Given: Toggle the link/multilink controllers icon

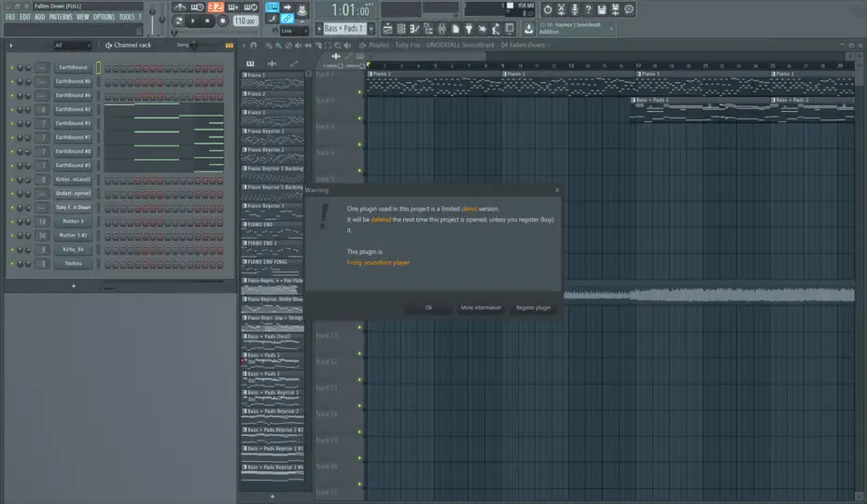Looking at the screenshot, I should click(x=287, y=19).
